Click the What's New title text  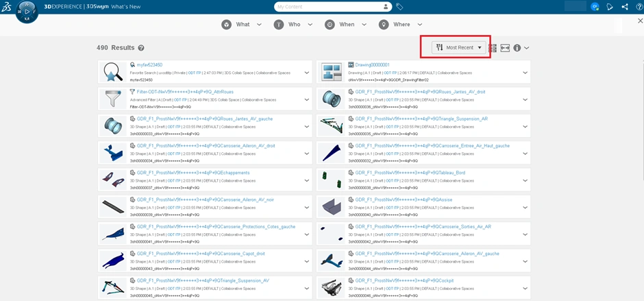click(x=127, y=7)
